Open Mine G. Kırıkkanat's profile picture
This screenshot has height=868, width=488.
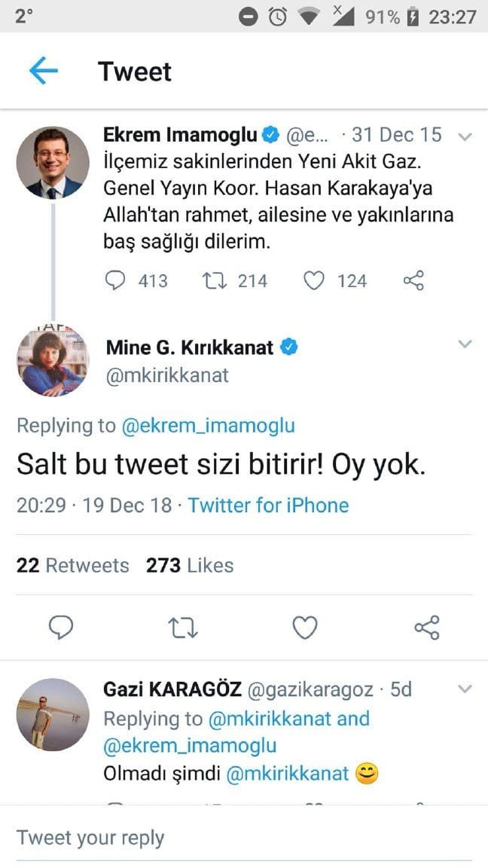click(x=53, y=361)
